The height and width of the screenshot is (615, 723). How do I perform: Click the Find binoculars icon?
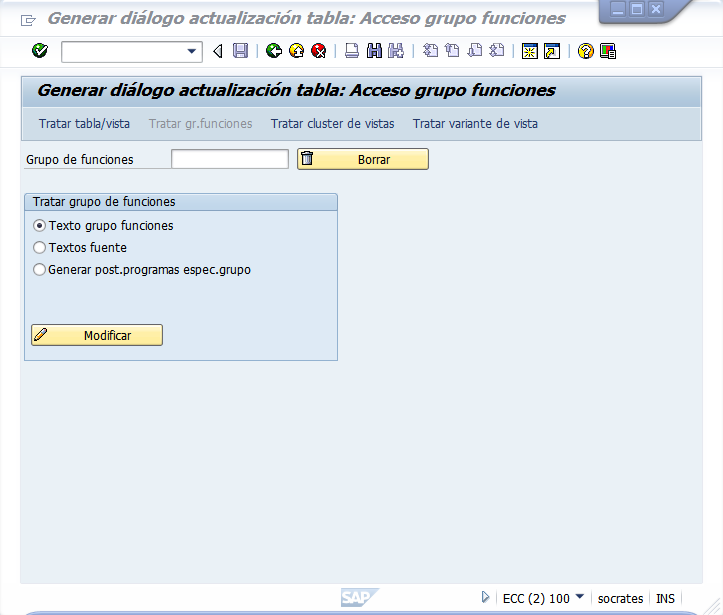(x=374, y=51)
